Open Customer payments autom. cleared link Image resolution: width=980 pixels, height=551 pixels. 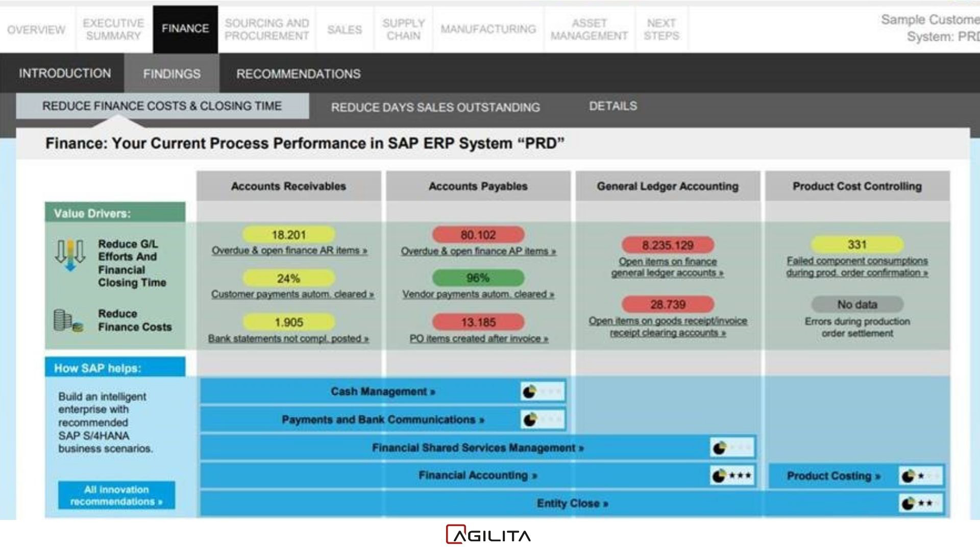[x=292, y=294]
